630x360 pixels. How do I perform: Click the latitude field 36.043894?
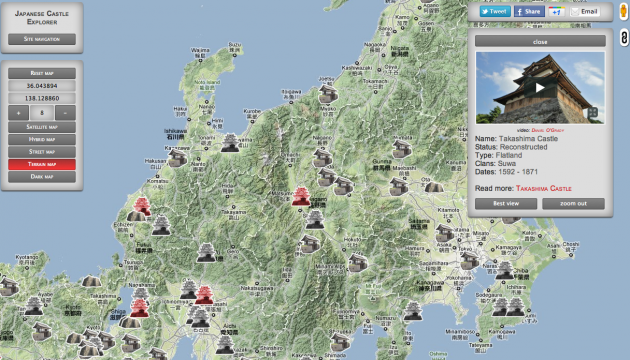42,86
